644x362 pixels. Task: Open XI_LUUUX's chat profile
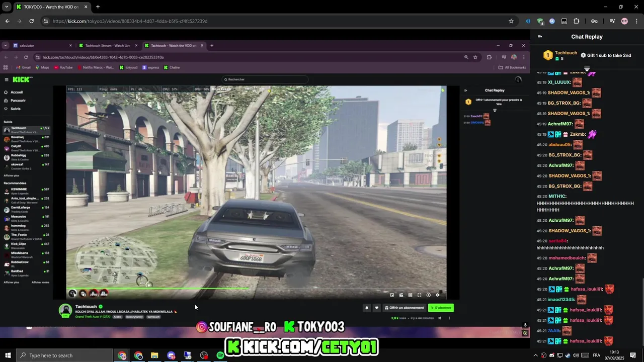[x=559, y=82]
